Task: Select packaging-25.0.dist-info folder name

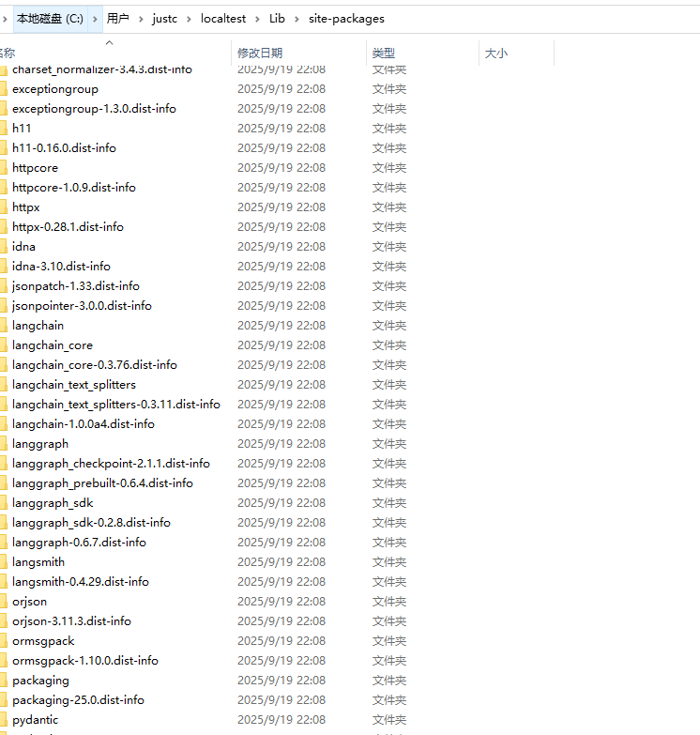Action: [78, 700]
